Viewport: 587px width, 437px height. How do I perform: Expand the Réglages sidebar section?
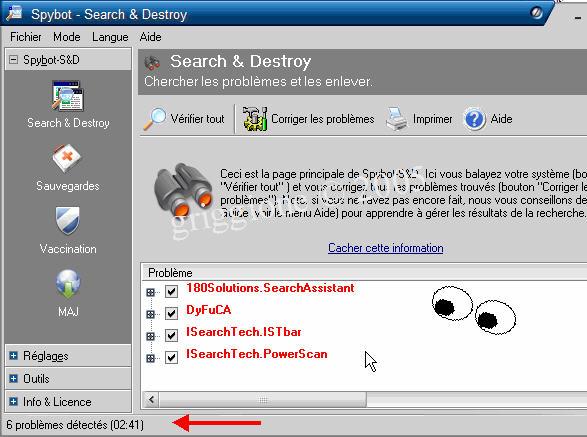[x=13, y=355]
